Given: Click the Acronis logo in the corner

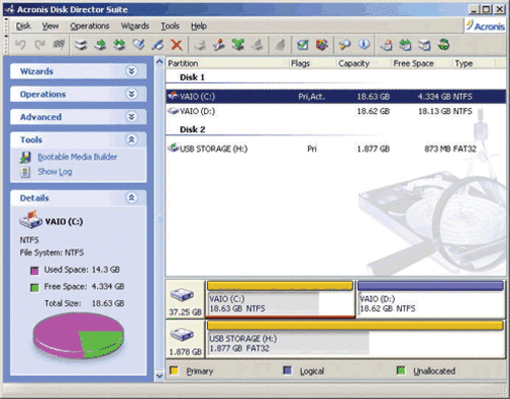Looking at the screenshot, I should pos(486,25).
